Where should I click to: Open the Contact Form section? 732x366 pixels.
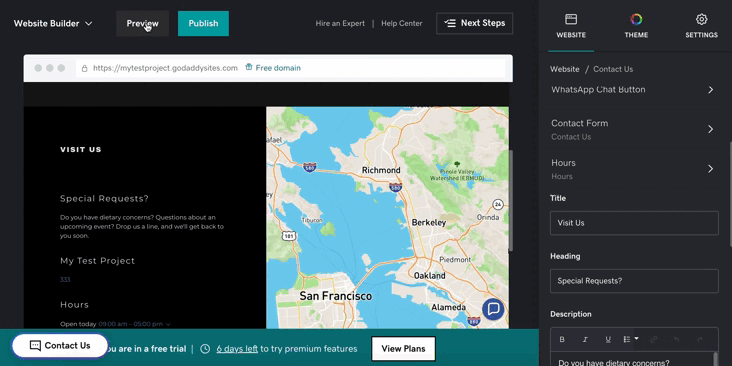point(633,129)
